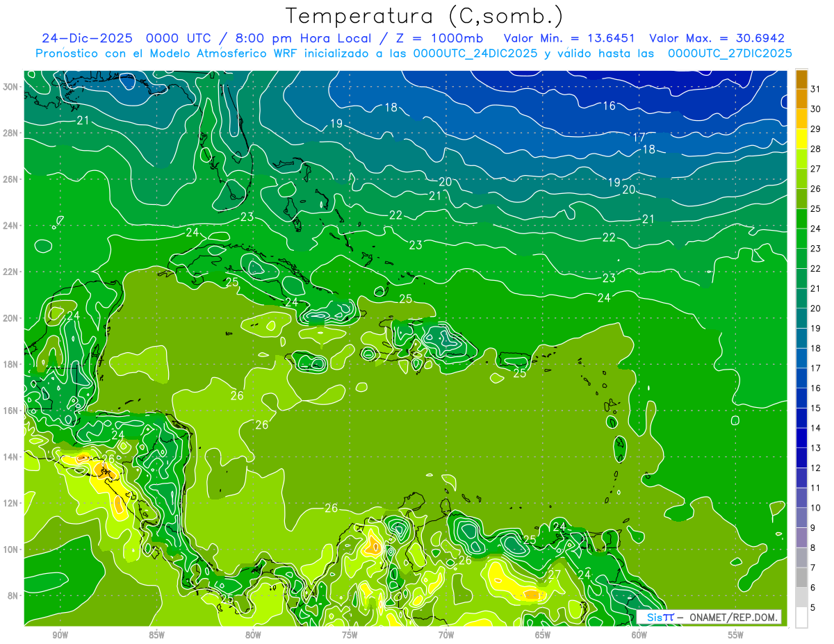Click the white swatch below legend value 5
The height and width of the screenshot is (644, 834).
tap(801, 618)
